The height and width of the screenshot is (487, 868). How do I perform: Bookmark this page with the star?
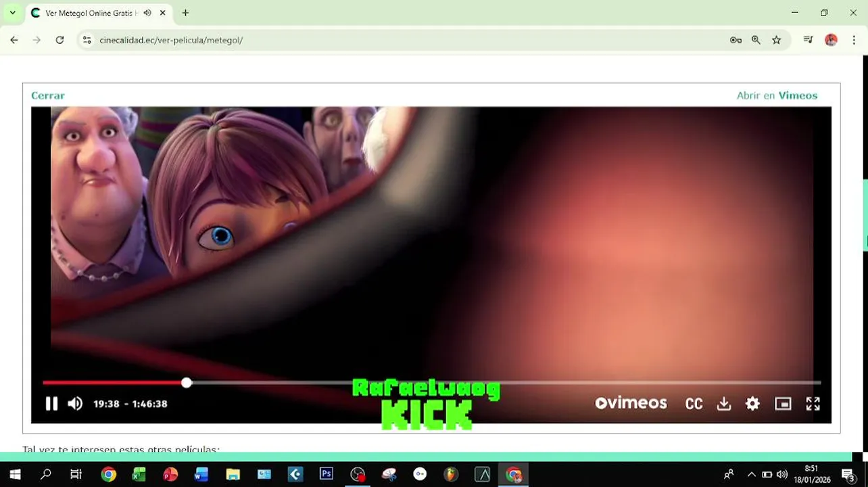point(776,40)
